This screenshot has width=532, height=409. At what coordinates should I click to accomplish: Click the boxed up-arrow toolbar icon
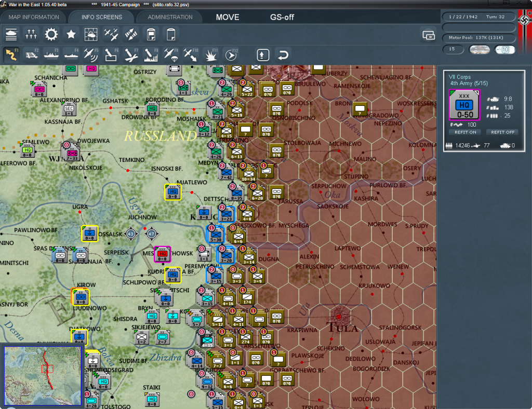tap(263, 55)
